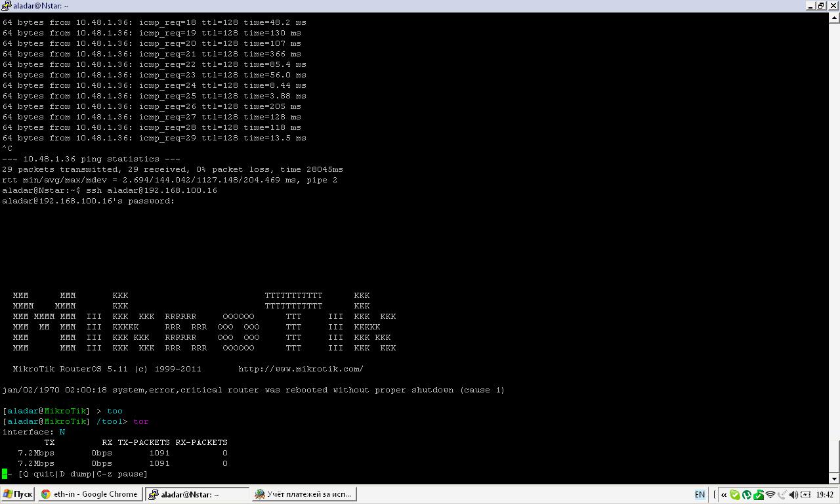The height and width of the screenshot is (504, 840).
Task: Expand hidden tray icons with « chevron
Action: click(x=724, y=495)
